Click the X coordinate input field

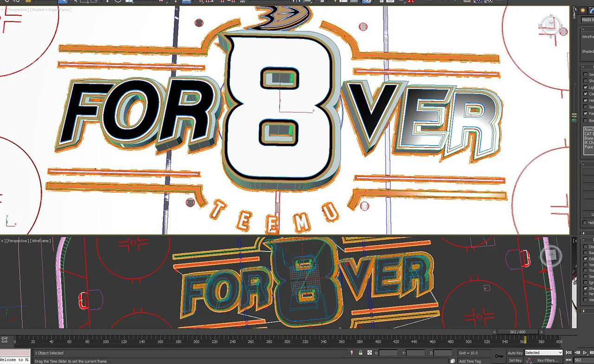[x=388, y=353]
